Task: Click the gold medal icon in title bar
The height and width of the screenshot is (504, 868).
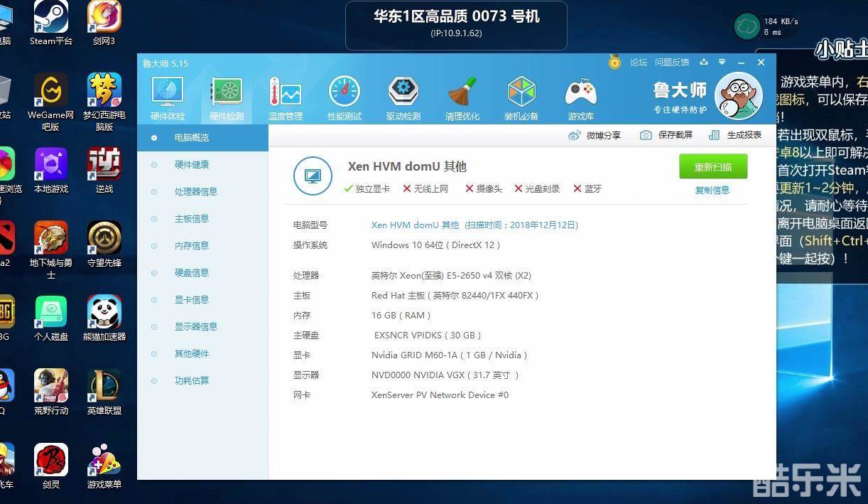Action: click(x=614, y=63)
